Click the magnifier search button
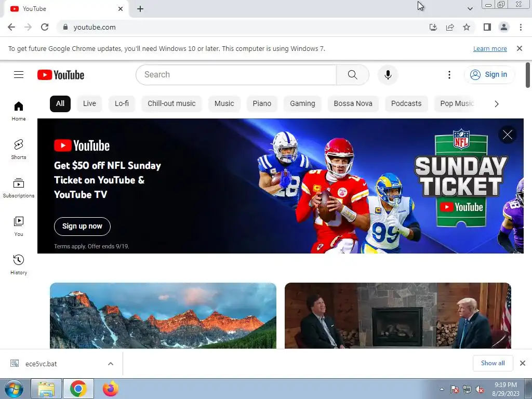Image resolution: width=532 pixels, height=399 pixels. click(x=353, y=75)
